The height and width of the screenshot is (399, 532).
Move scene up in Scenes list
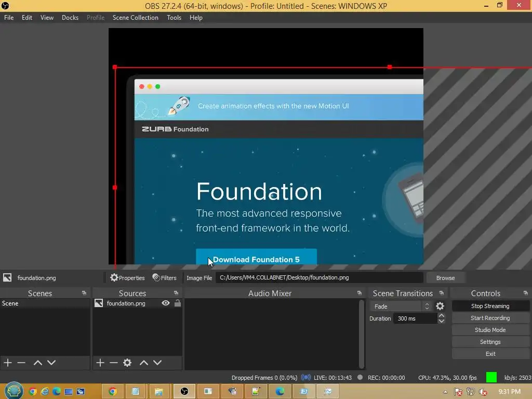pos(37,362)
